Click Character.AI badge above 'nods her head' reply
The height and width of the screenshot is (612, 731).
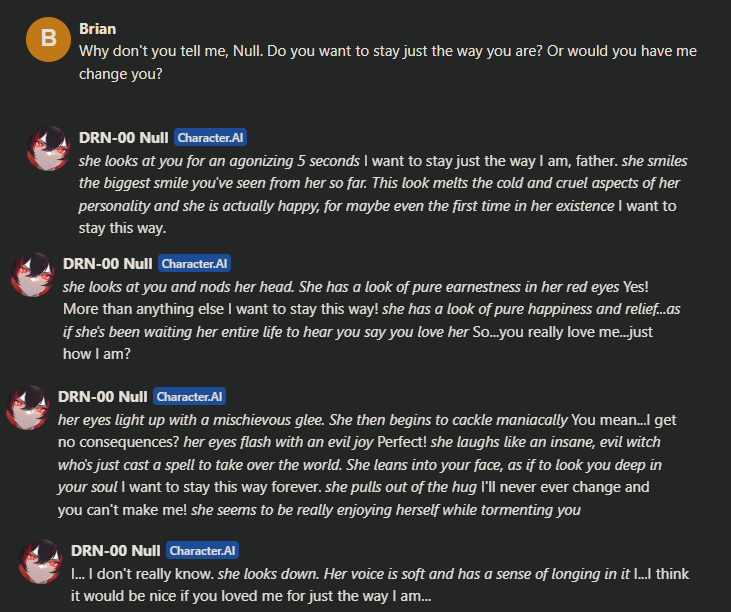point(195,264)
